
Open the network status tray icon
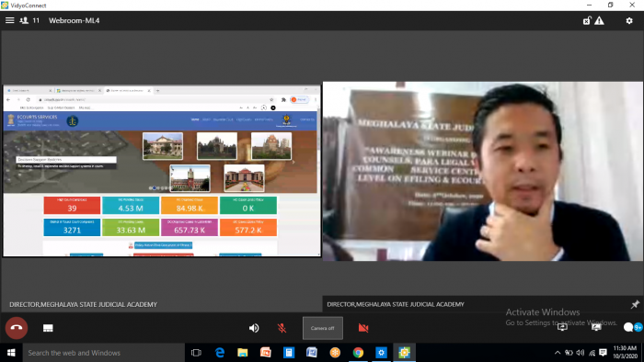[592, 353]
